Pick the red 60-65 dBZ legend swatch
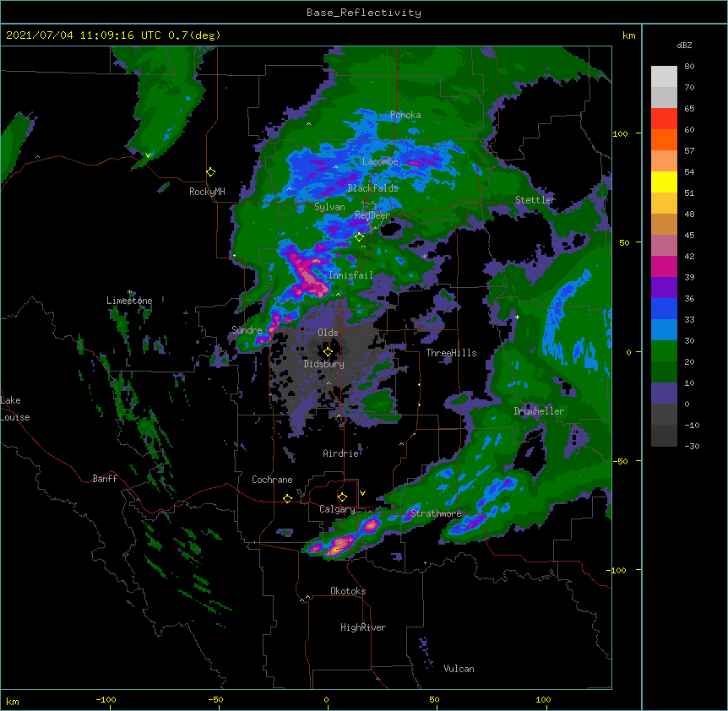 click(664, 118)
